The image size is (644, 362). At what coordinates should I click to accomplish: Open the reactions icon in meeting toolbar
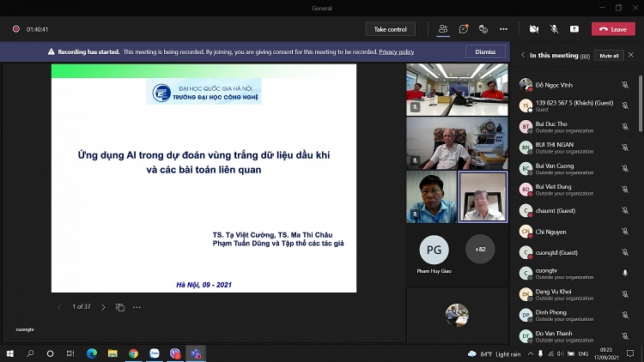(x=483, y=28)
